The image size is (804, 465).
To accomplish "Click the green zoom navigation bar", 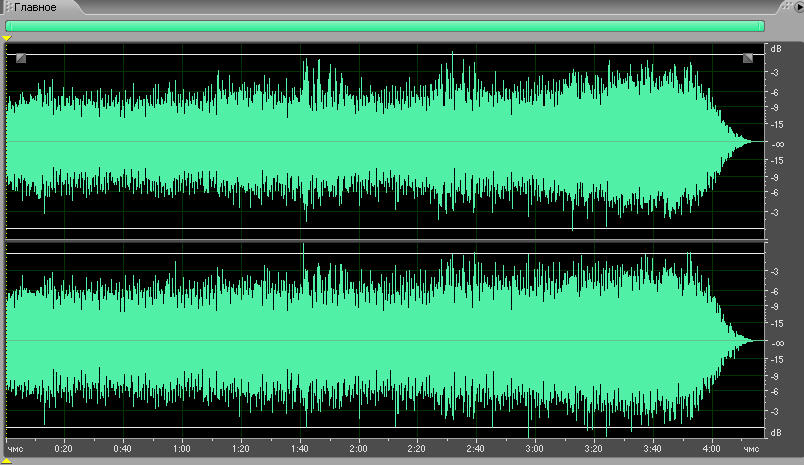I will (385, 26).
